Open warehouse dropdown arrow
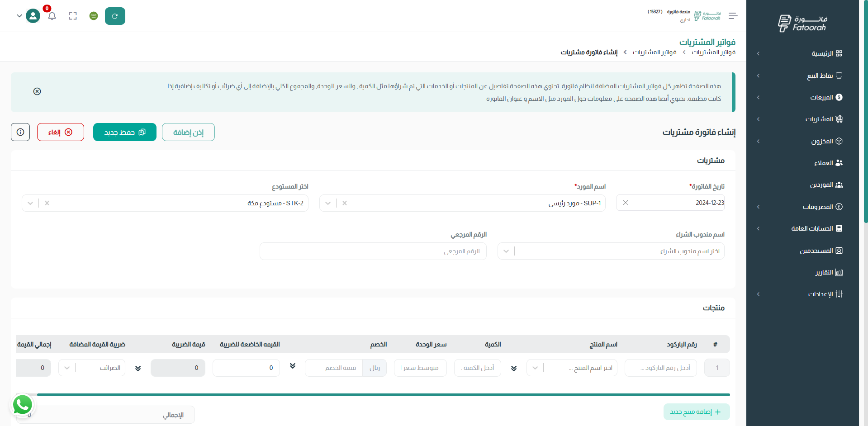 [x=30, y=203]
